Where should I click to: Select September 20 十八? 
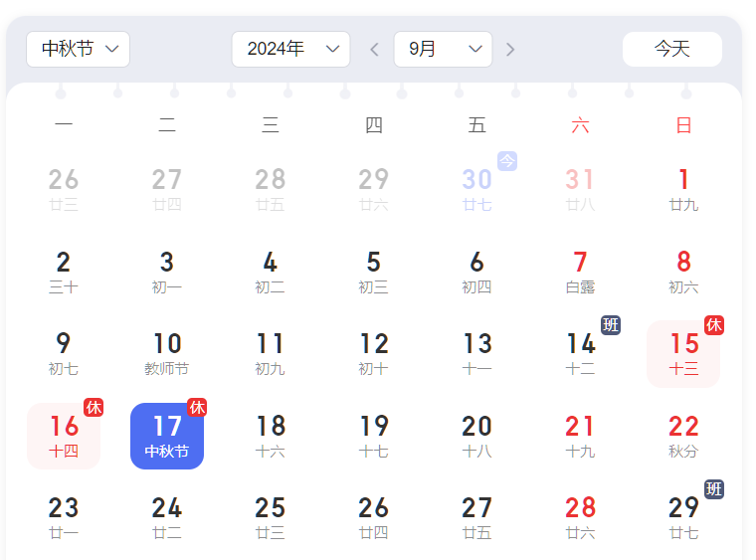coord(476,436)
